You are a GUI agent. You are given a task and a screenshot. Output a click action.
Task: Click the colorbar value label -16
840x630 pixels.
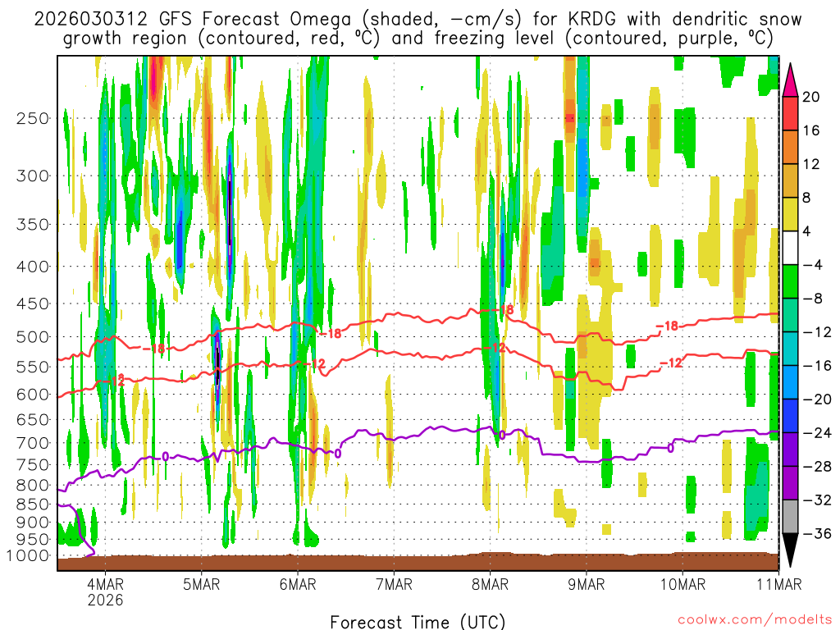pos(816,366)
